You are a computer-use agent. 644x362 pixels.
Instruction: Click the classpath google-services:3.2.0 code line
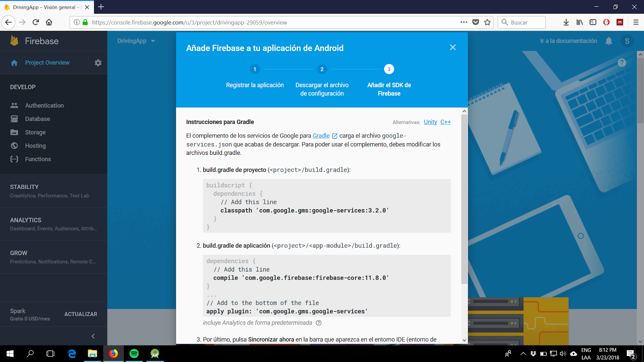point(304,210)
